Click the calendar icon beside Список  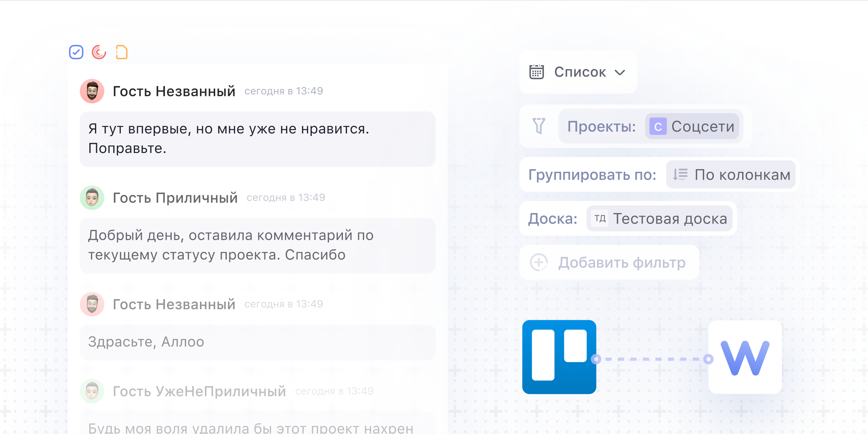537,72
